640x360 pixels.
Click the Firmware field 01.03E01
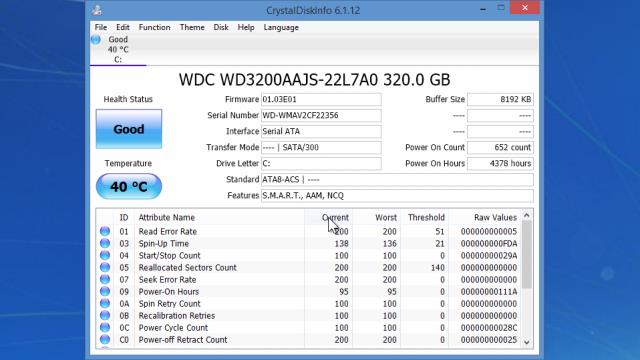click(x=321, y=99)
